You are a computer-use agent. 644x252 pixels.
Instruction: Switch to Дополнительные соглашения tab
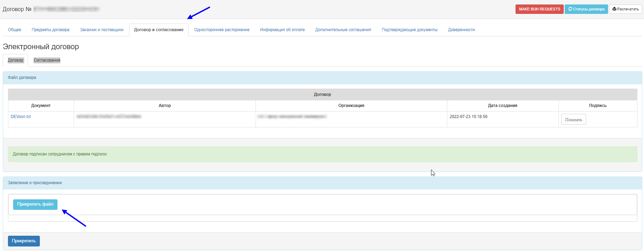[343, 30]
